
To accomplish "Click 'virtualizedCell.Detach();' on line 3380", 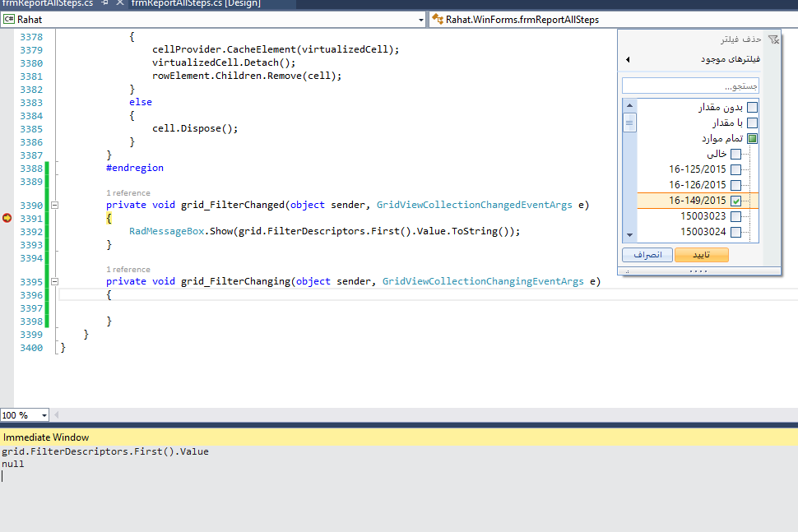I will 224,62.
